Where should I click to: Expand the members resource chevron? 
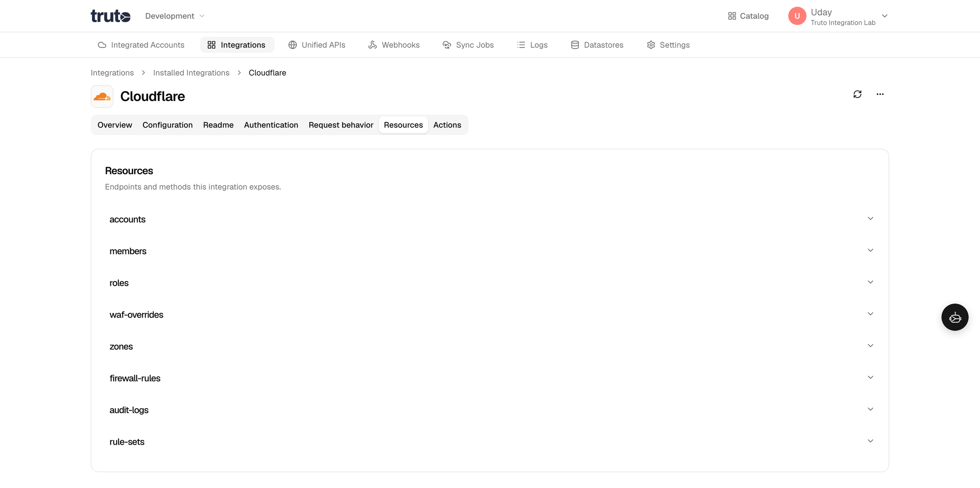click(870, 250)
